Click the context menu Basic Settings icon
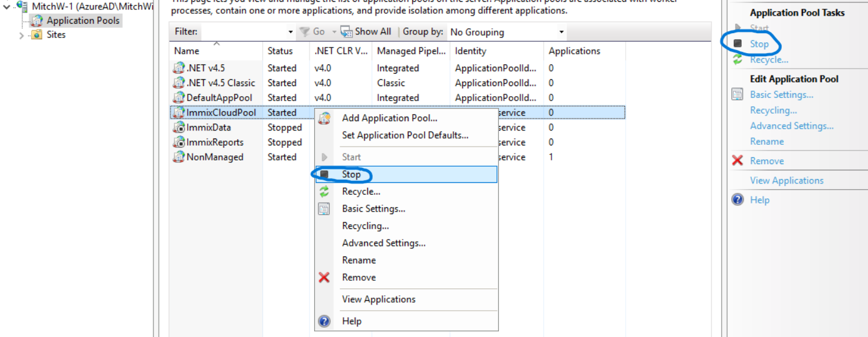868x337 pixels. tap(324, 209)
